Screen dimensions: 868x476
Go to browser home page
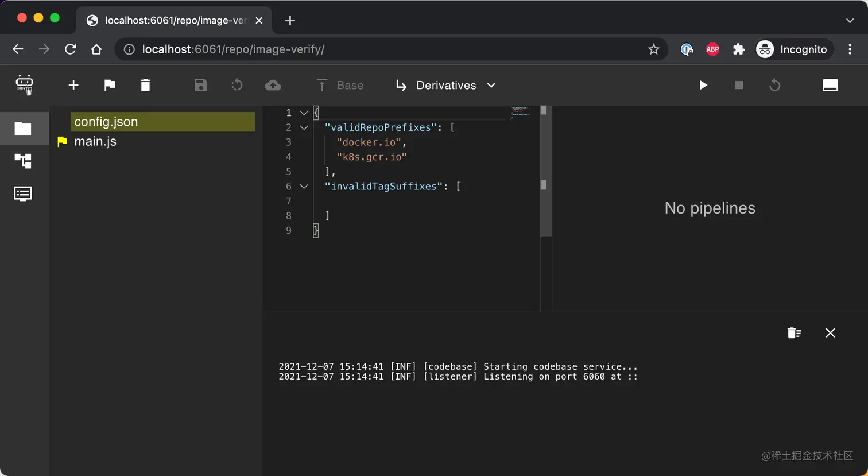pos(96,49)
